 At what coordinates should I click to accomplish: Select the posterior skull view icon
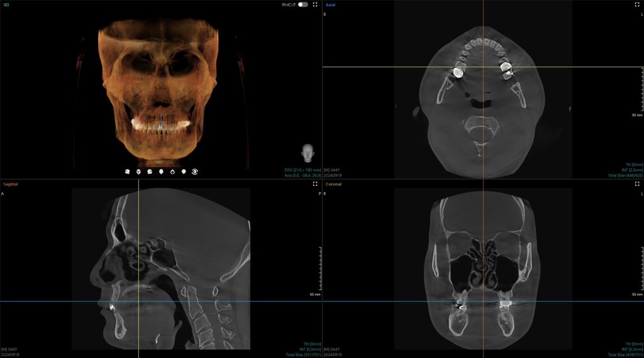[162, 171]
